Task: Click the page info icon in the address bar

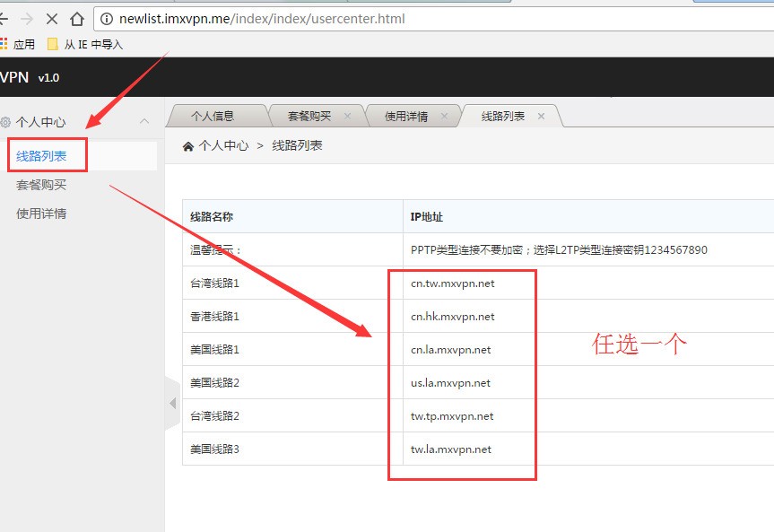Action: [x=107, y=18]
